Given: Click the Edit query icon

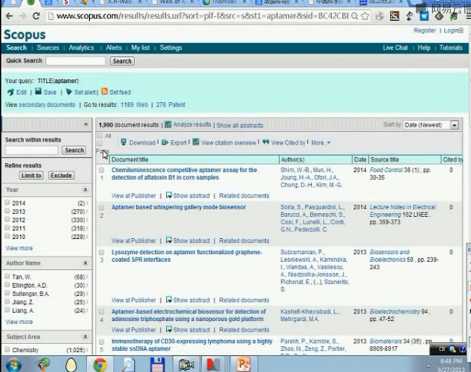Looking at the screenshot, I should point(10,92).
